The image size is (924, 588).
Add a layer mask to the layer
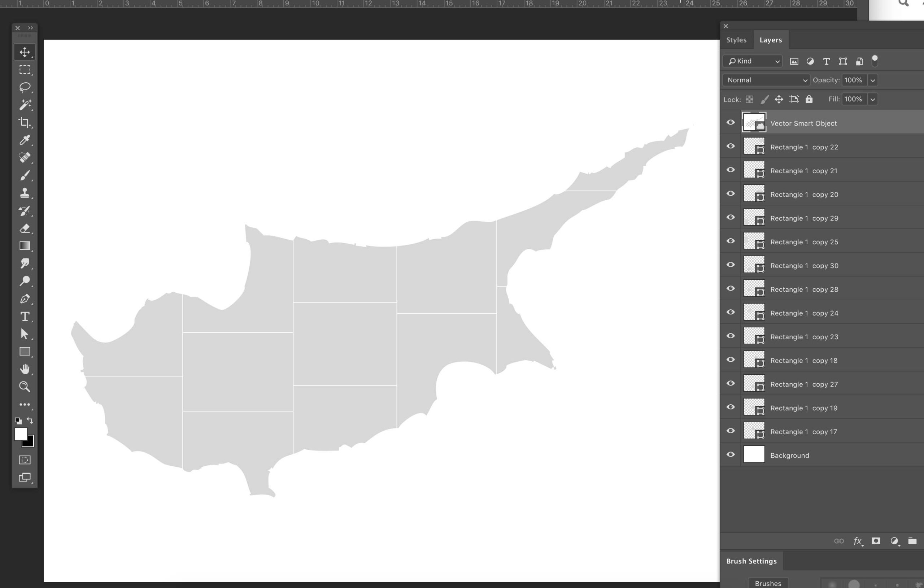click(876, 541)
